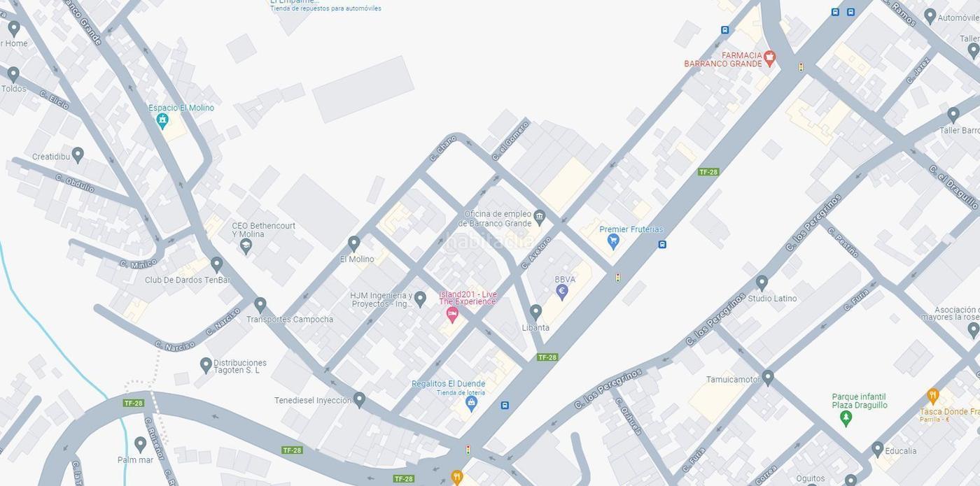This screenshot has width=980, height=486.
Task: Select the CEO Bethencourt Y Molina school pin
Action: coord(246,245)
